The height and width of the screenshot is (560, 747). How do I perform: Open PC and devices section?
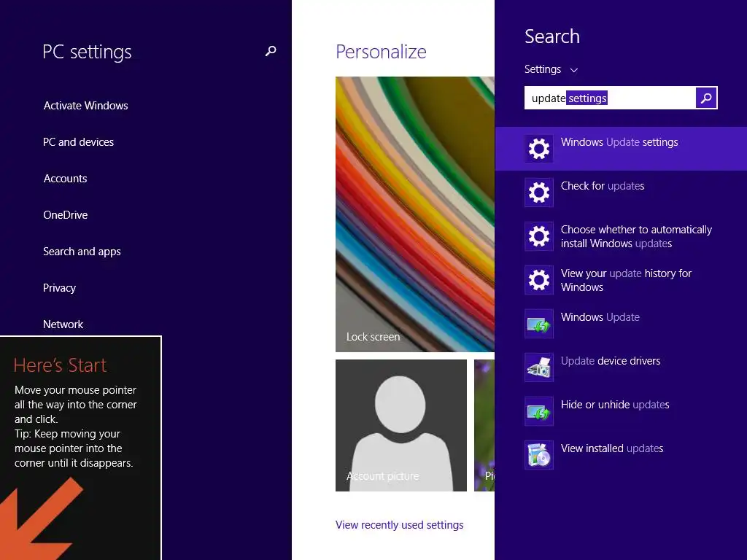coord(78,142)
